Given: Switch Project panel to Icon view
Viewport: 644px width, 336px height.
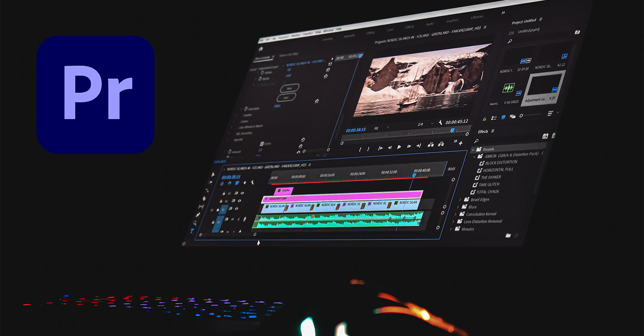Looking at the screenshot, I should click(503, 117).
